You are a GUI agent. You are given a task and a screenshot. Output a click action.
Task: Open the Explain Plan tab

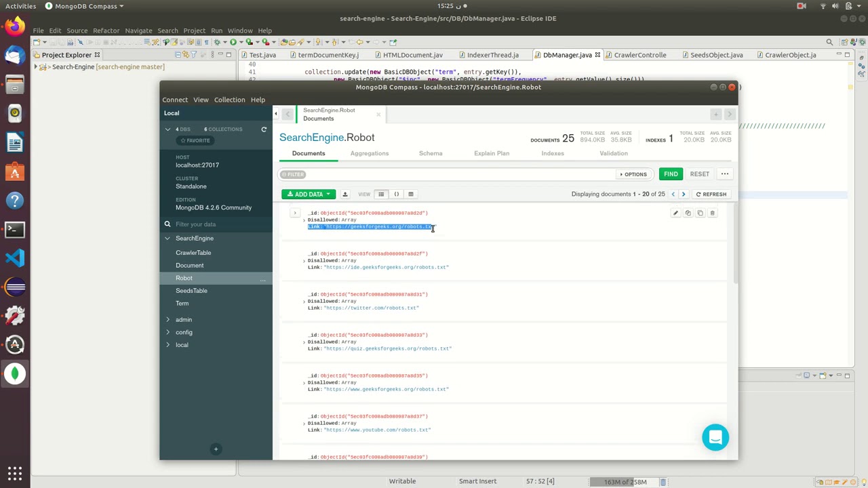(x=492, y=153)
